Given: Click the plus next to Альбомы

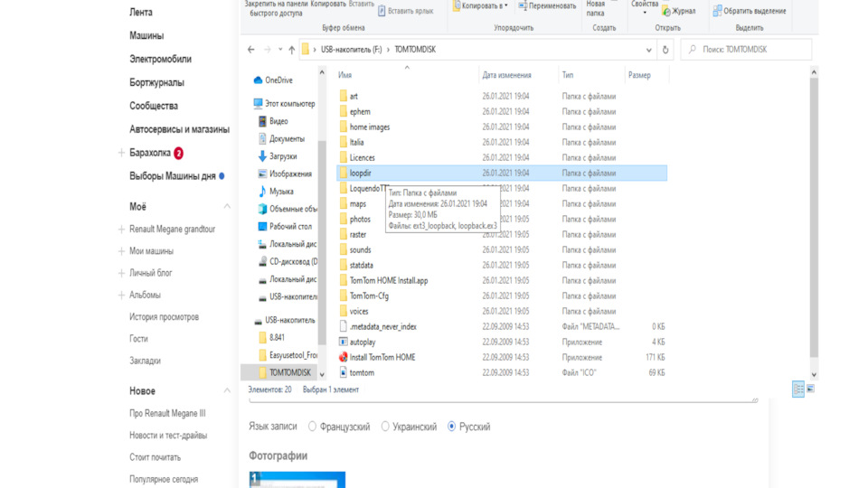Looking at the screenshot, I should point(121,296).
